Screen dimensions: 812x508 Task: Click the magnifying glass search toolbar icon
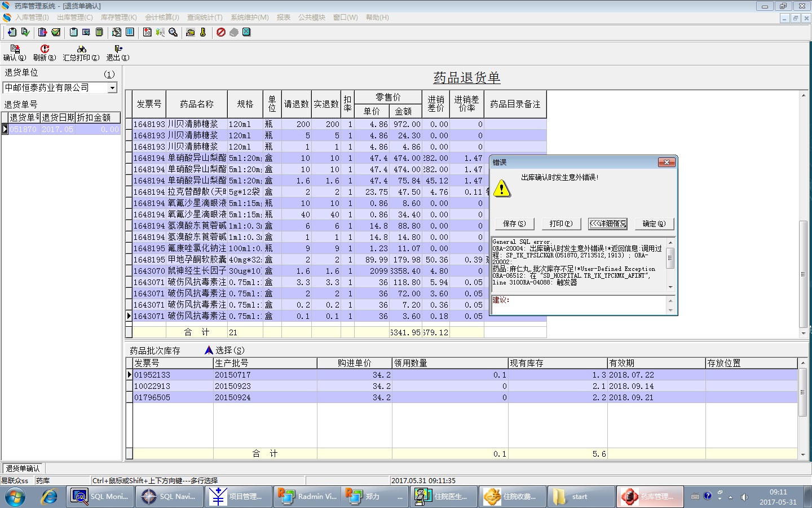(173, 32)
